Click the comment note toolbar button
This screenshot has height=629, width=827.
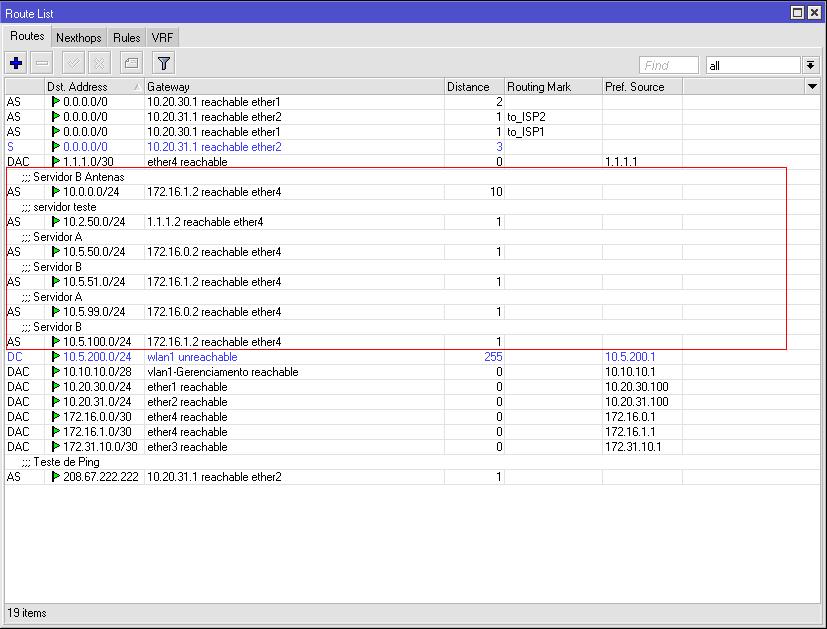pos(131,63)
